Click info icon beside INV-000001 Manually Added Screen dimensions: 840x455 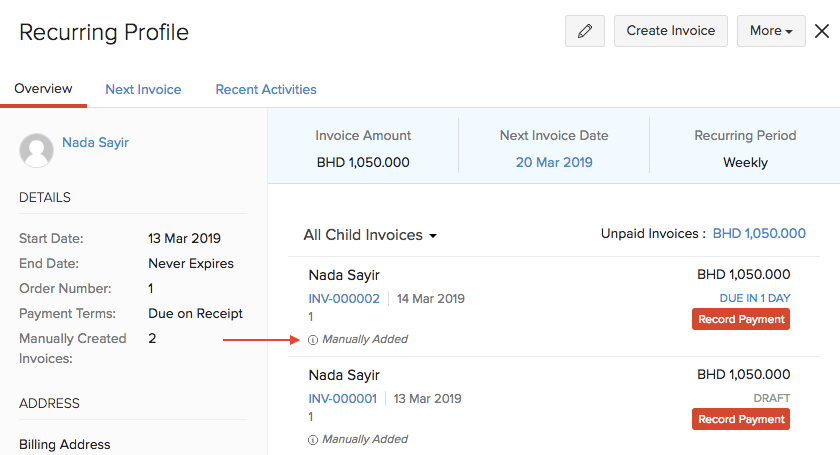pos(313,440)
